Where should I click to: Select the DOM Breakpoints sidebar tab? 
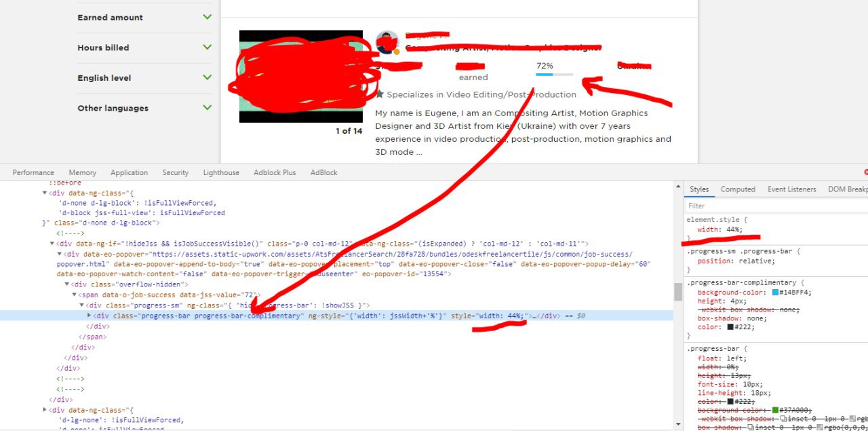point(848,189)
